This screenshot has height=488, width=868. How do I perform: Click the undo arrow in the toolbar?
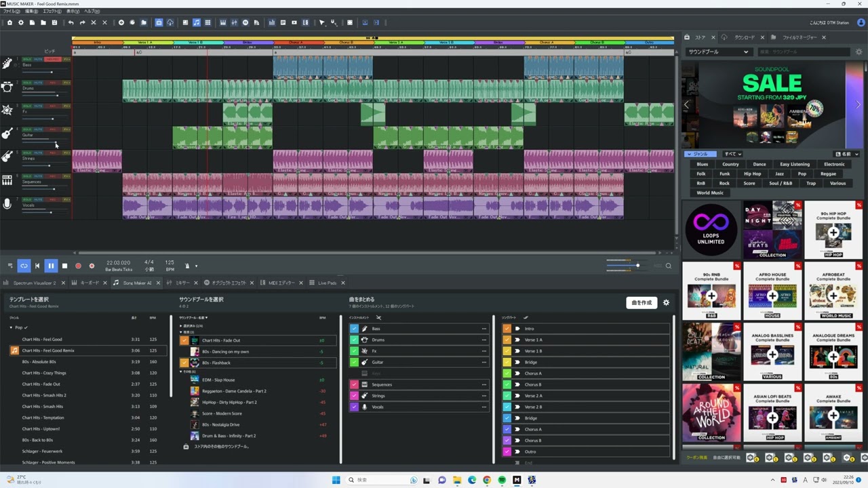coord(71,22)
